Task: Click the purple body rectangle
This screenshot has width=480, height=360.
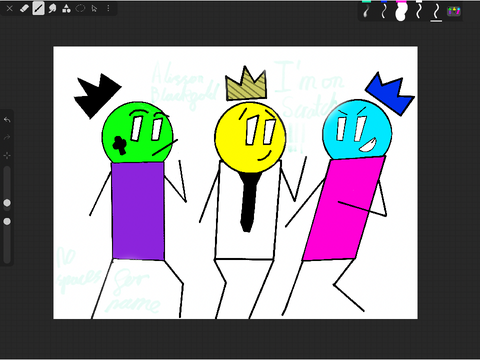Action: (138, 211)
